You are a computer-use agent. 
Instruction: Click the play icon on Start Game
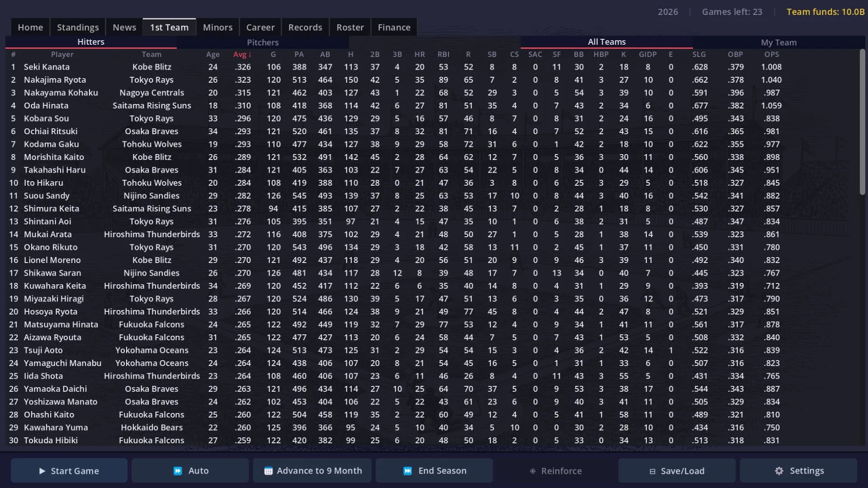click(x=42, y=471)
